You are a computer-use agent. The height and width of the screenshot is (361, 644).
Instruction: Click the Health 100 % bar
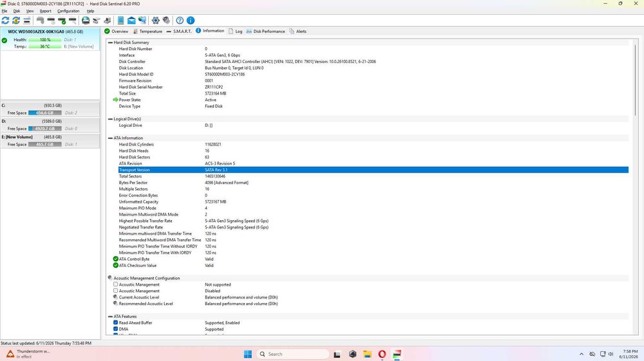click(x=45, y=40)
